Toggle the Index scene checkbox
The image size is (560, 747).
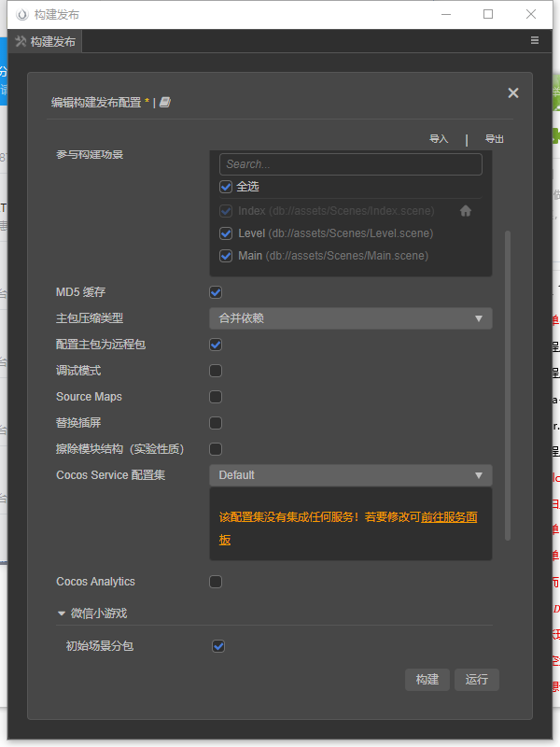click(x=226, y=211)
